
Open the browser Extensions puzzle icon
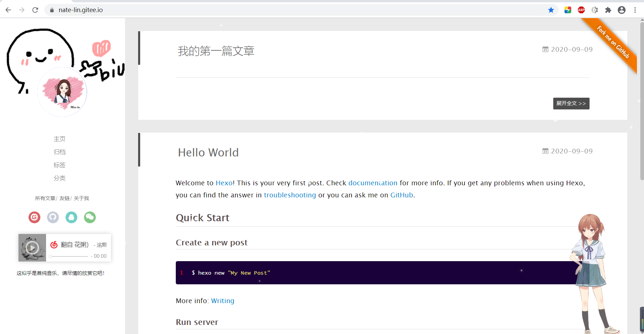(608, 10)
